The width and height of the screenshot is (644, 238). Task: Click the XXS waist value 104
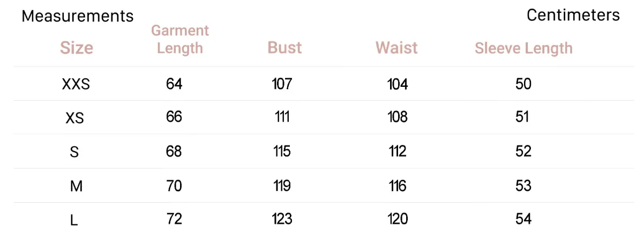(398, 84)
